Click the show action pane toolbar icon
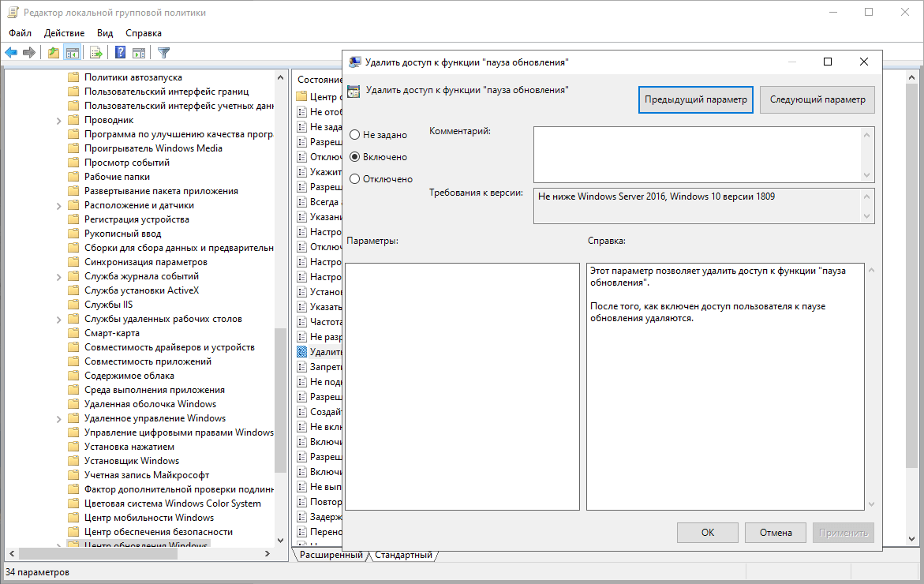The width and height of the screenshot is (924, 584). 138,52
